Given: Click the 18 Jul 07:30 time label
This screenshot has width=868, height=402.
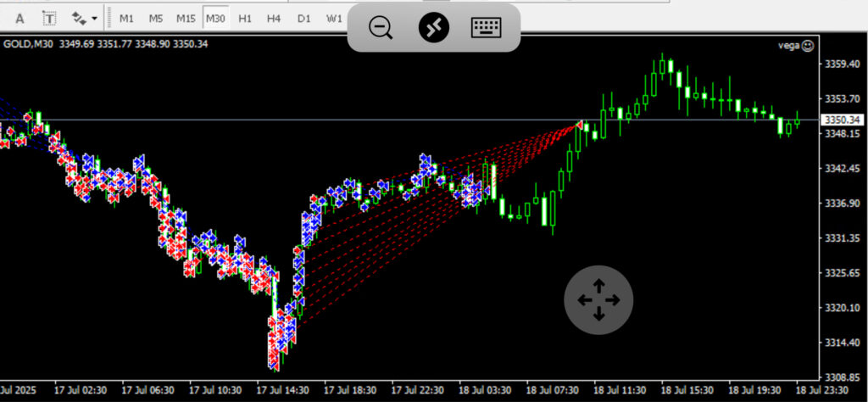Looking at the screenshot, I should point(553,390).
